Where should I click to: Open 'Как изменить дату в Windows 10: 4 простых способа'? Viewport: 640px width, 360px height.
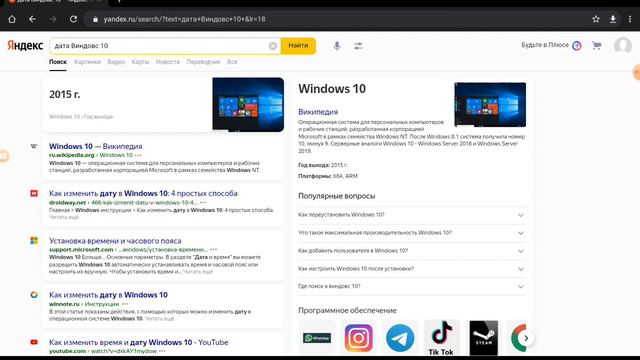(x=143, y=193)
